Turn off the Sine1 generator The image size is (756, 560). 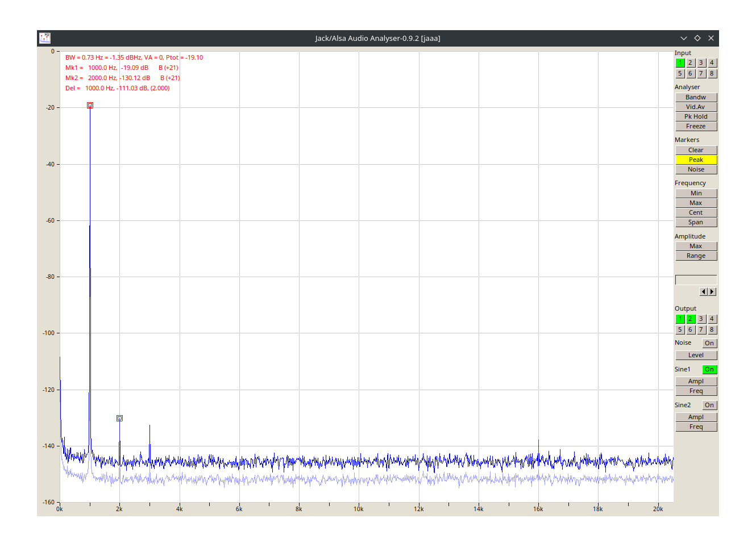coord(709,369)
